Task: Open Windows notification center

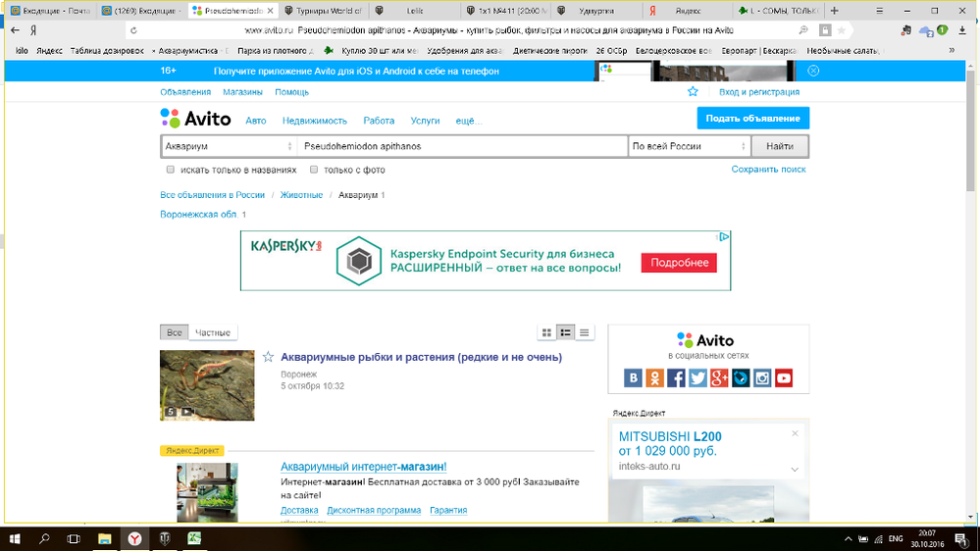Action: [x=961, y=539]
